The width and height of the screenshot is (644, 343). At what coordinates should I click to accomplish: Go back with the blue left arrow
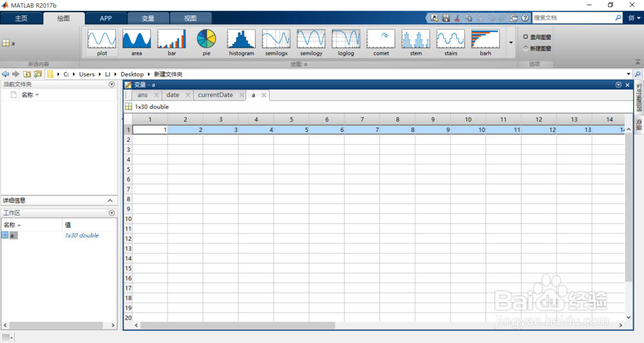click(x=5, y=74)
